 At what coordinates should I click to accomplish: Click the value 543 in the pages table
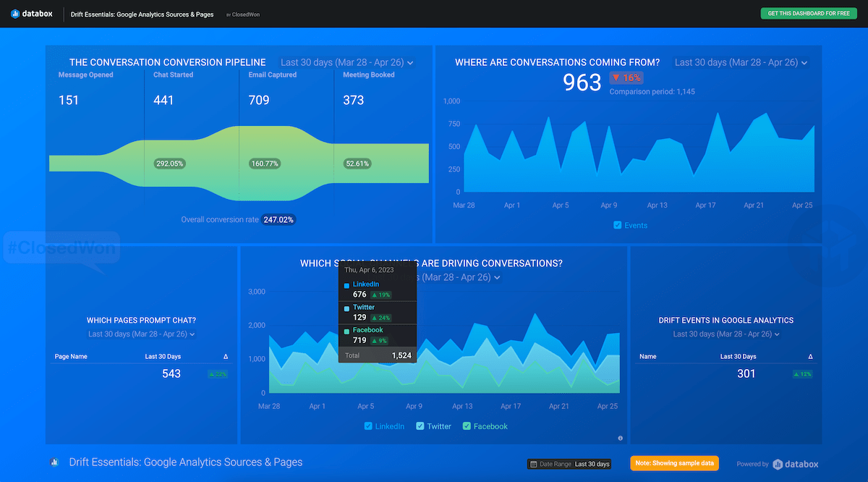click(171, 374)
